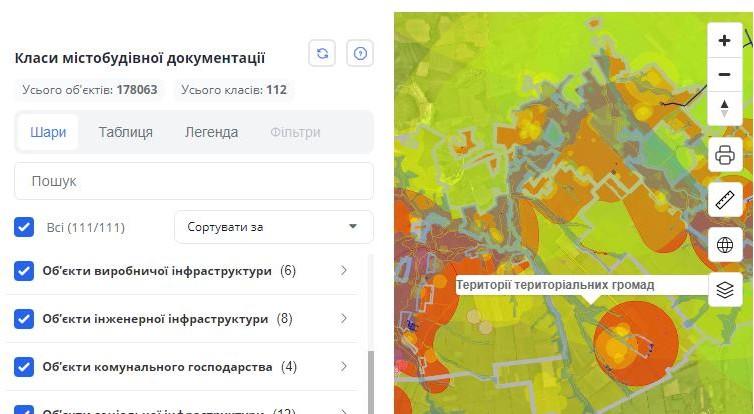The width and height of the screenshot is (754, 414).
Task: Click the refresh layers icon
Action: 322,54
